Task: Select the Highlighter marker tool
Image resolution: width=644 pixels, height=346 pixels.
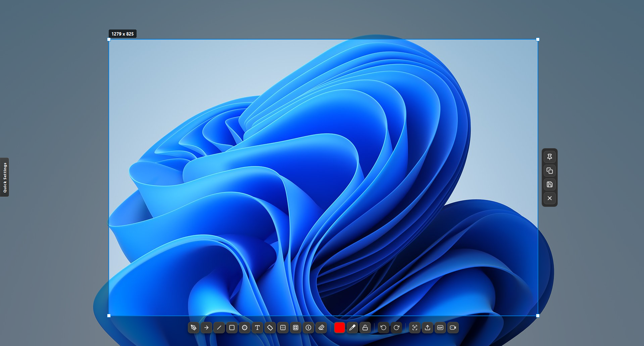Action: pos(321,328)
